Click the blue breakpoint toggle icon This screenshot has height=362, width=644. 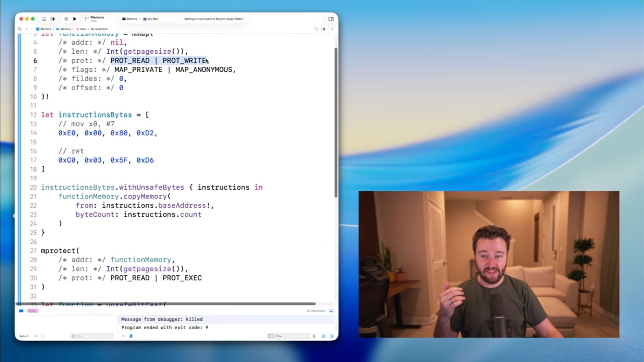click(x=21, y=311)
